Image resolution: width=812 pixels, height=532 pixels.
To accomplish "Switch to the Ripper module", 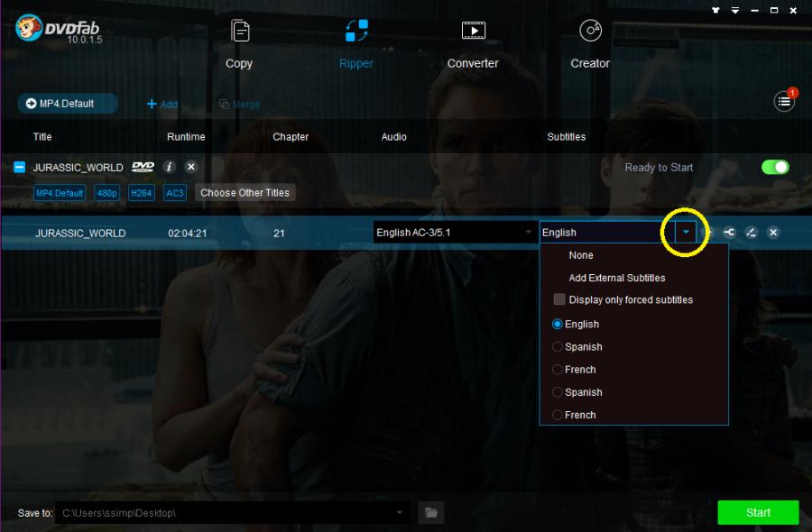I will 356,44.
